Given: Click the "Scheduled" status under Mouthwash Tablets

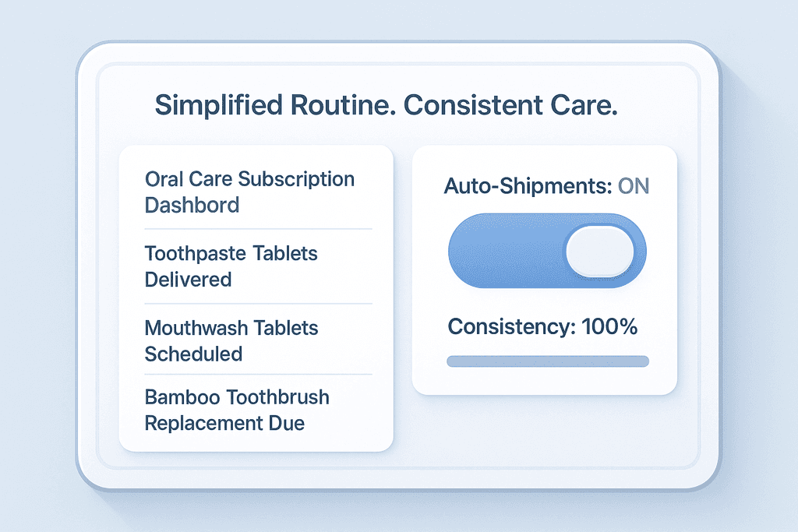Looking at the screenshot, I should tap(193, 354).
